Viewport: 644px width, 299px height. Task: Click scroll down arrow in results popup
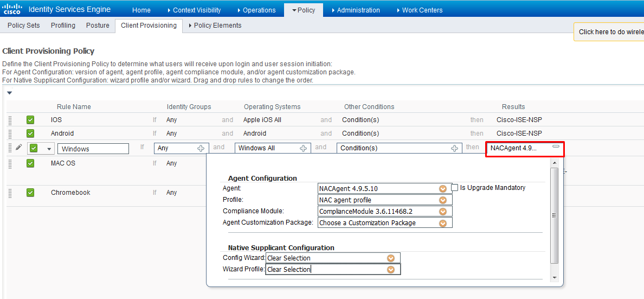tap(555, 278)
